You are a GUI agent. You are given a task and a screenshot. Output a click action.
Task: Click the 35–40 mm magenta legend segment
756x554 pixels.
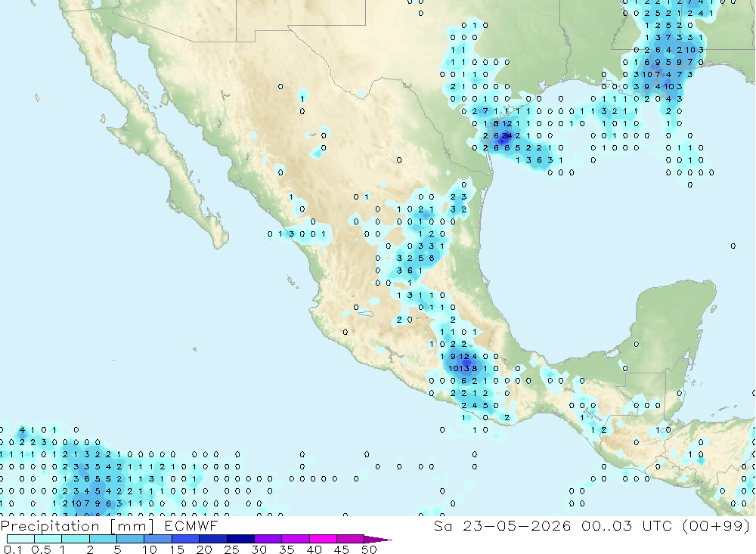295,539
